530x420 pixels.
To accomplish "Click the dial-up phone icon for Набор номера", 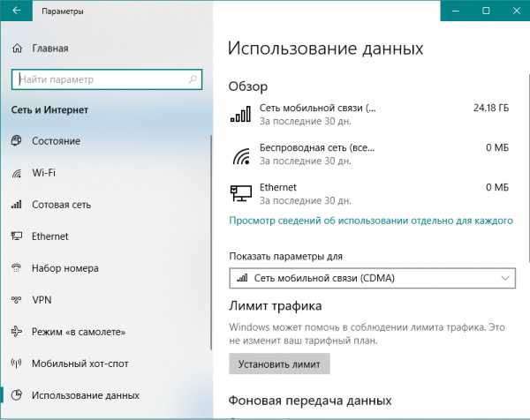I will 16,267.
